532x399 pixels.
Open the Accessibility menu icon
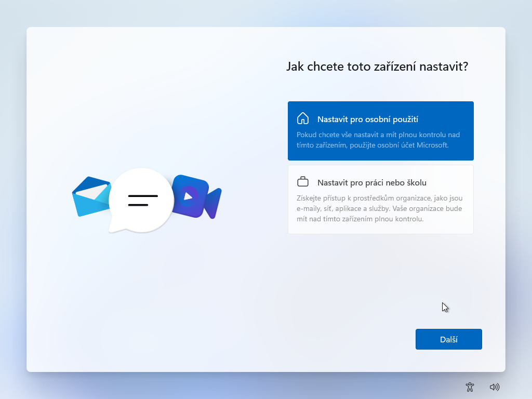[x=470, y=387]
